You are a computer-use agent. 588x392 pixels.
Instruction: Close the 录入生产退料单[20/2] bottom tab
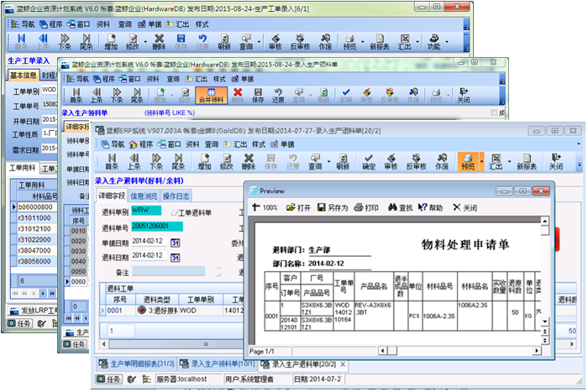(x=343, y=364)
